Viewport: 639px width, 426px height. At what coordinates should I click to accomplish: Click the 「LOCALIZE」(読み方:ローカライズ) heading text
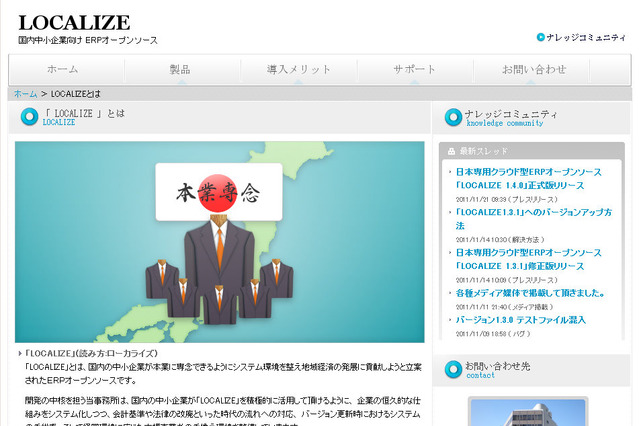tap(91, 353)
